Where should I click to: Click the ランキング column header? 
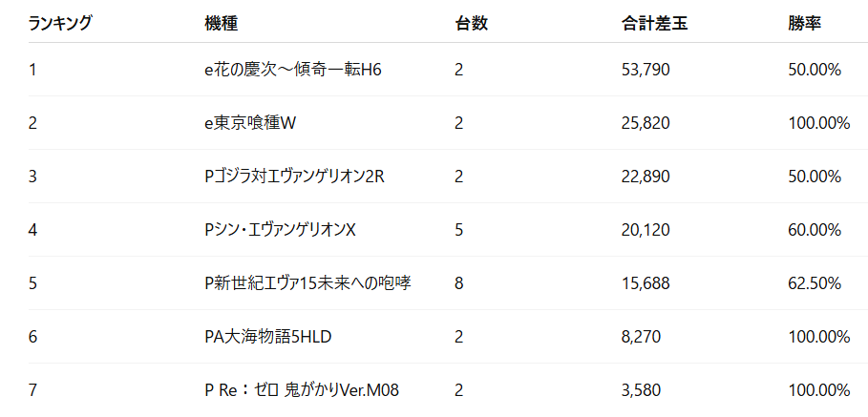(60, 24)
